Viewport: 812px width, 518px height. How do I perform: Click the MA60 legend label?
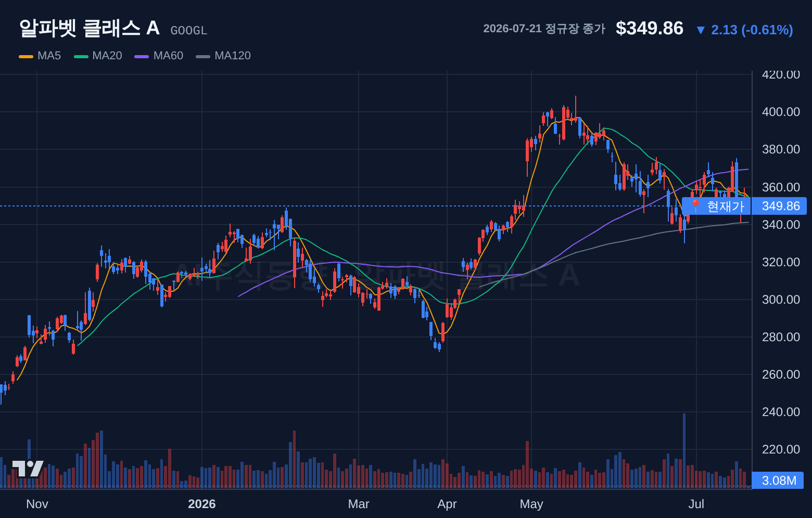coord(168,56)
